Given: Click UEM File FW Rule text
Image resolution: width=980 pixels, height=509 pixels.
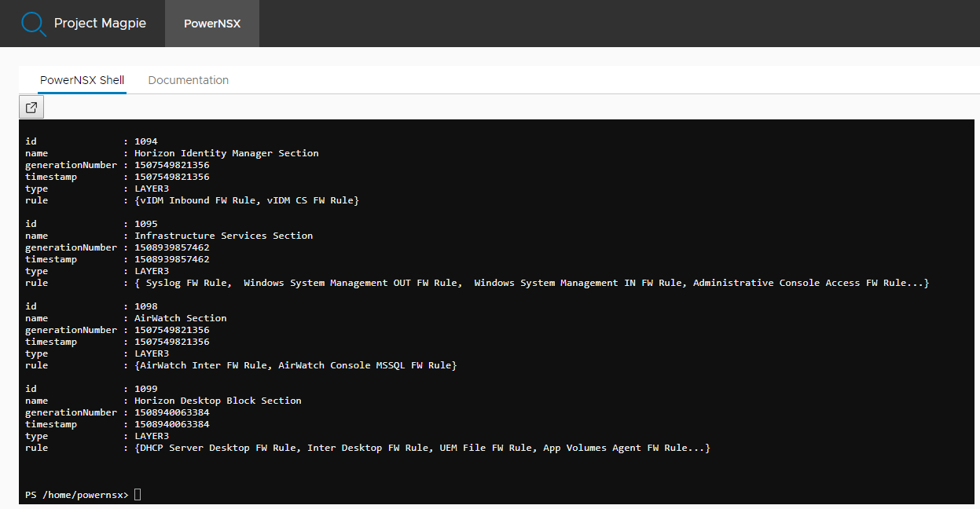Looking at the screenshot, I should coord(486,448).
